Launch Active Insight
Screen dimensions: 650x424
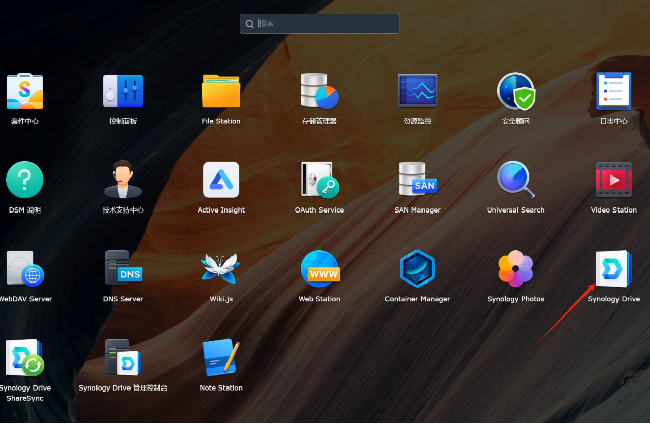coord(221,180)
